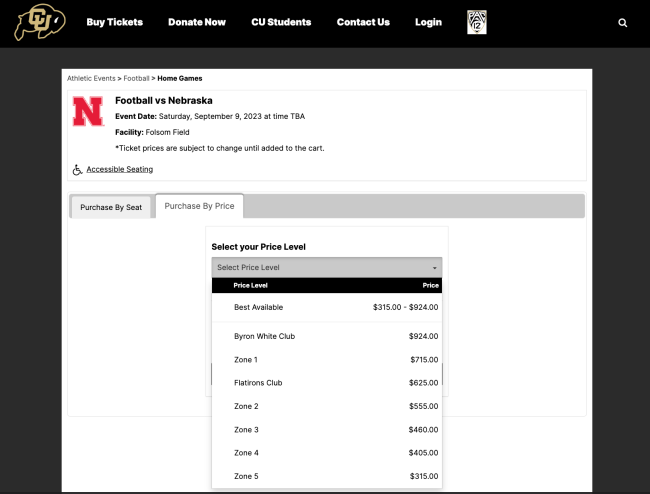Switch to Purchase By Seat tab
This screenshot has height=494, width=650.
pos(111,207)
